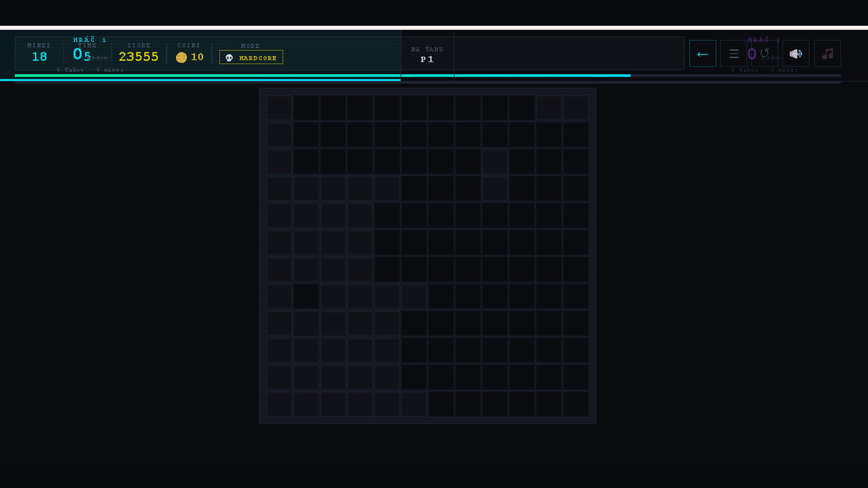Click the skull icon in mode badge
Image resolution: width=868 pixels, height=488 pixels.
229,58
